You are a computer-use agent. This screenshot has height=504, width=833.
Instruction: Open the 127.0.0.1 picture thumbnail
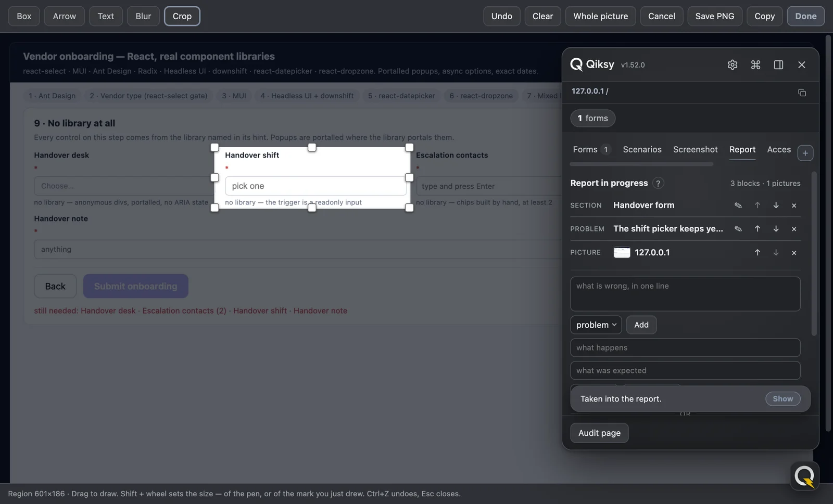(x=622, y=253)
